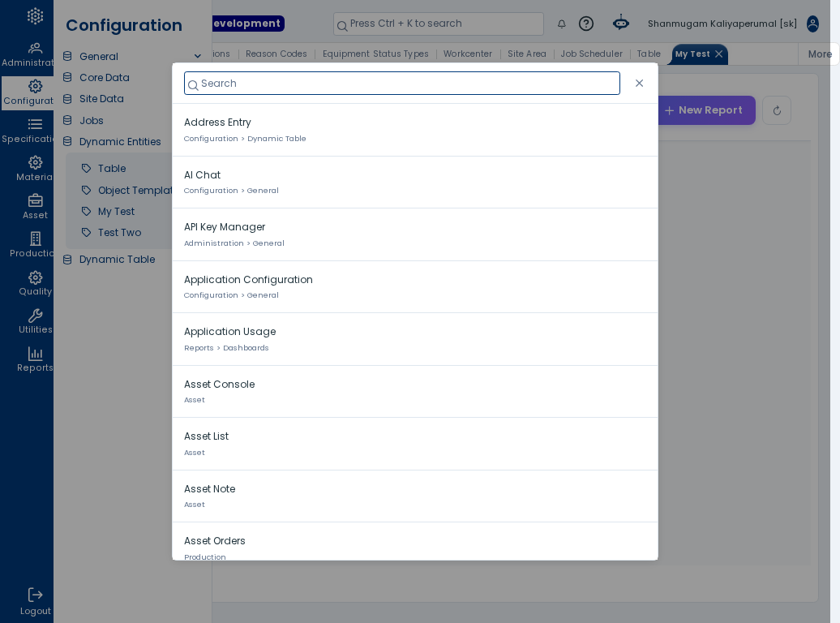Collapse the General section chevron
The height and width of the screenshot is (623, 840).
[x=198, y=56]
